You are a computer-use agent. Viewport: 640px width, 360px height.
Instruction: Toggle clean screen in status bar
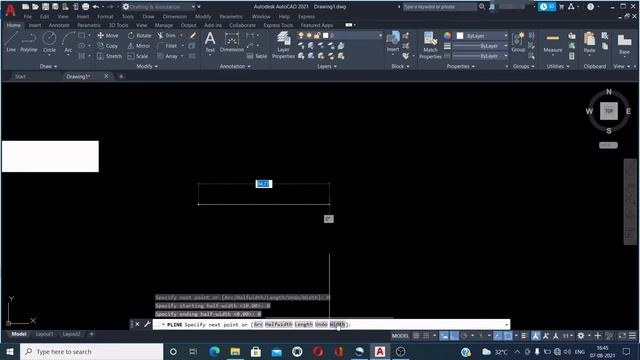coord(622,336)
